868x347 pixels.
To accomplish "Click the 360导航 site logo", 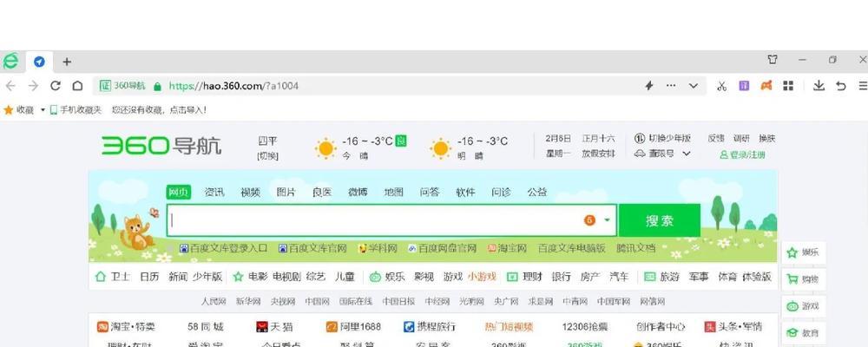I will click(x=161, y=146).
